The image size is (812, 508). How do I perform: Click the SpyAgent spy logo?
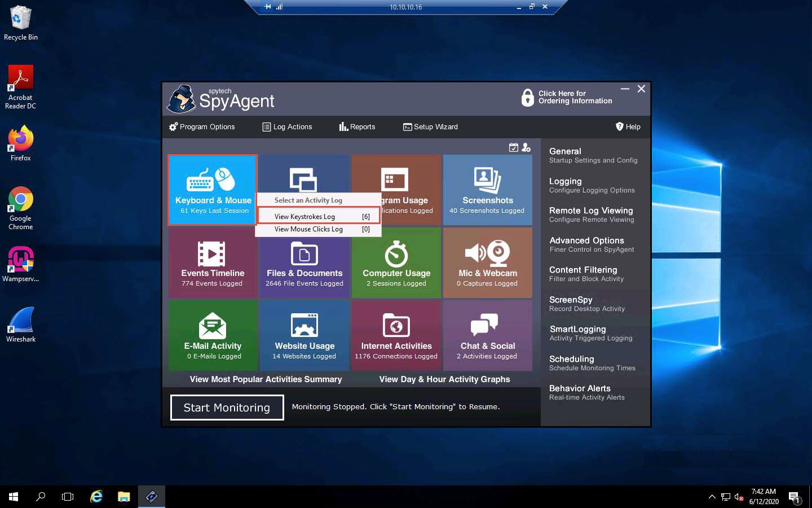[x=181, y=99]
